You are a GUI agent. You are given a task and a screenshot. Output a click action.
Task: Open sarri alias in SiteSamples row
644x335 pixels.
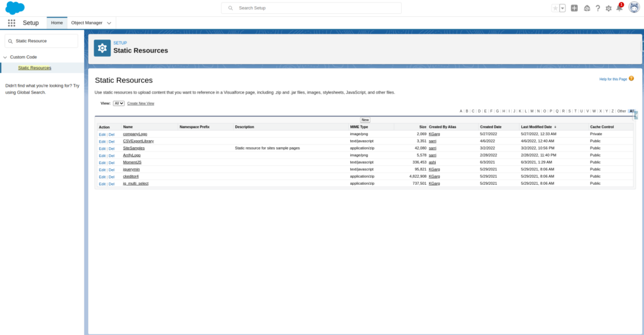[433, 148]
